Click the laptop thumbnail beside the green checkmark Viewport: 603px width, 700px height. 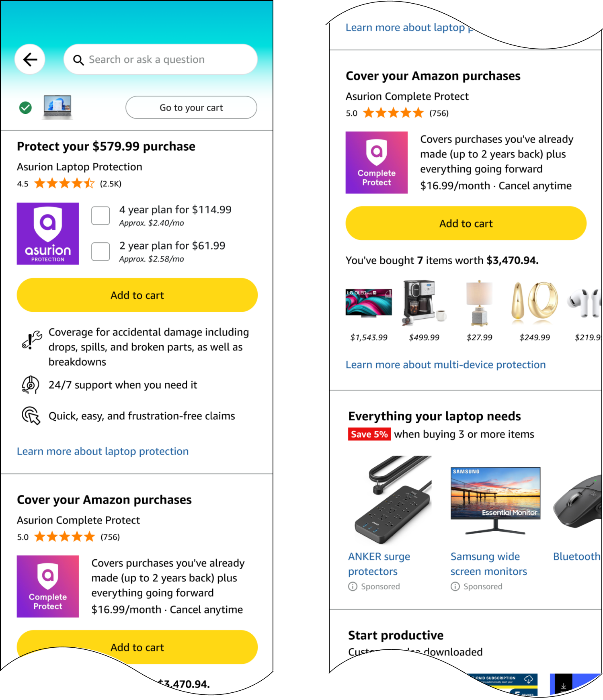click(x=57, y=107)
